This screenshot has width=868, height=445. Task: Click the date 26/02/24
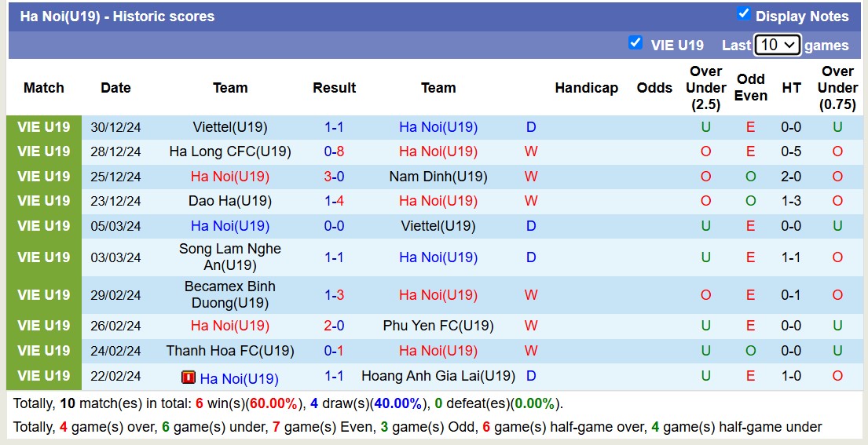click(115, 326)
